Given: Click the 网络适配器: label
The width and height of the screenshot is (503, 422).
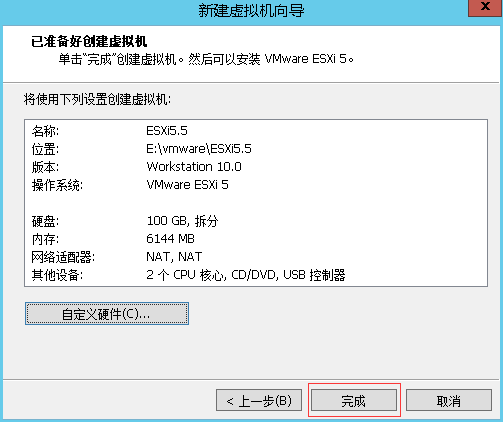Looking at the screenshot, I should 63,257.
